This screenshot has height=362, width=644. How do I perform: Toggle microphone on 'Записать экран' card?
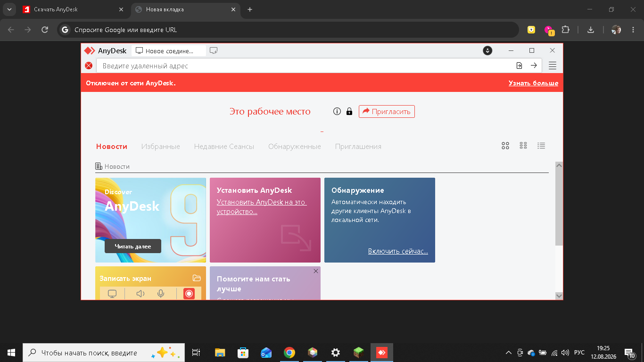161,294
